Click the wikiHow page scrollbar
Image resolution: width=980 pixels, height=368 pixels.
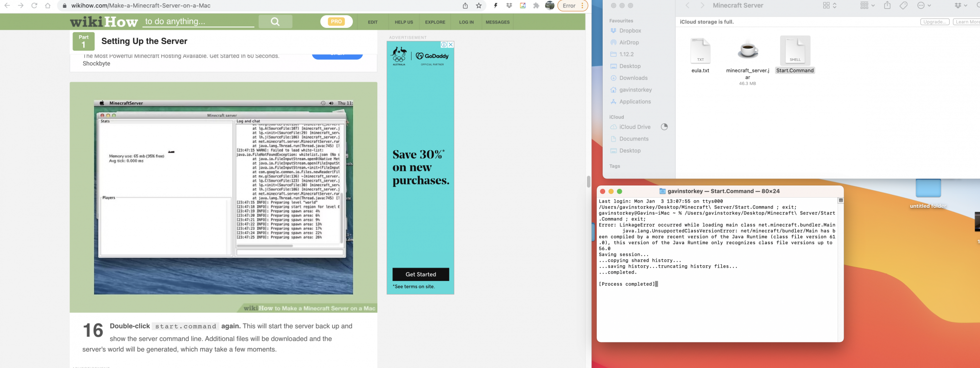[588, 182]
